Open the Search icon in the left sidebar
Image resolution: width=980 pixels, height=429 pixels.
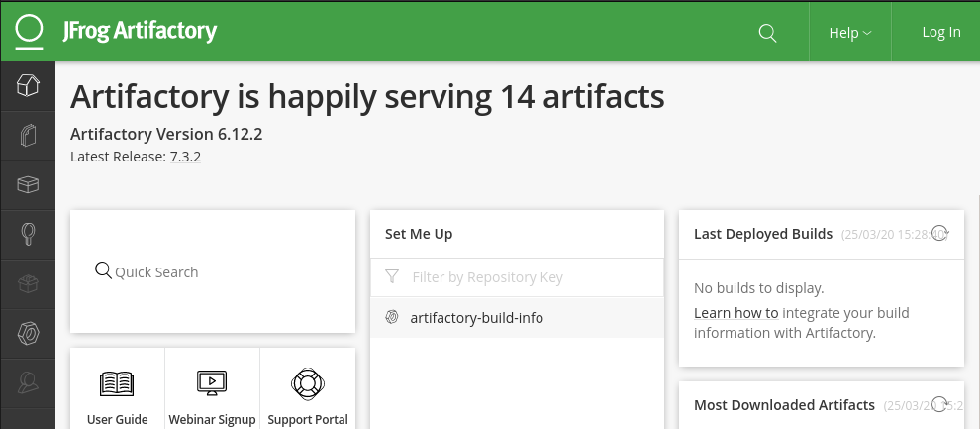pyautogui.click(x=28, y=234)
